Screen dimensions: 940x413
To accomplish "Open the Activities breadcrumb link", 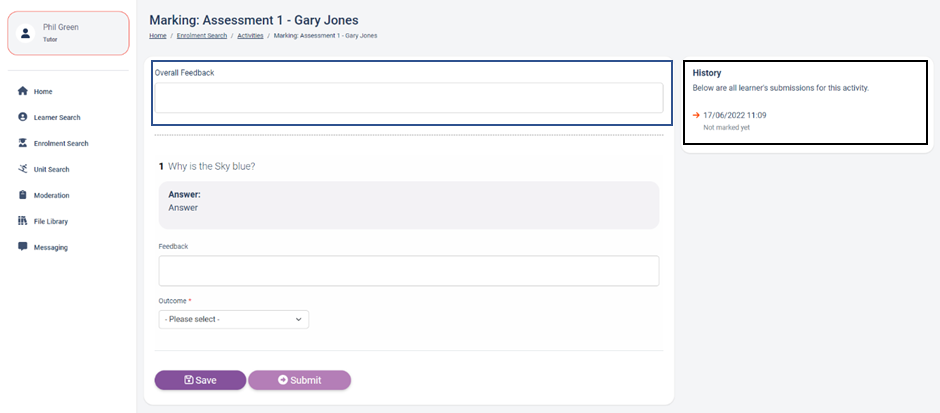I will [250, 35].
